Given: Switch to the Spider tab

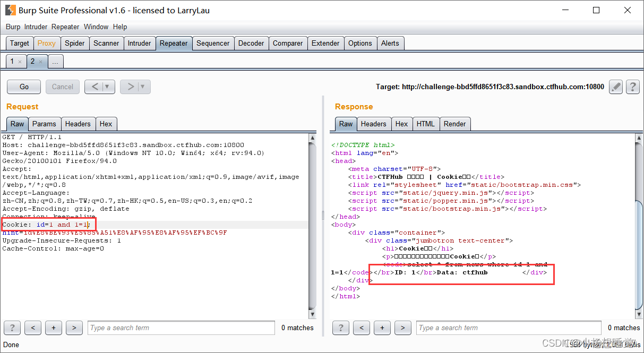Looking at the screenshot, I should [75, 43].
